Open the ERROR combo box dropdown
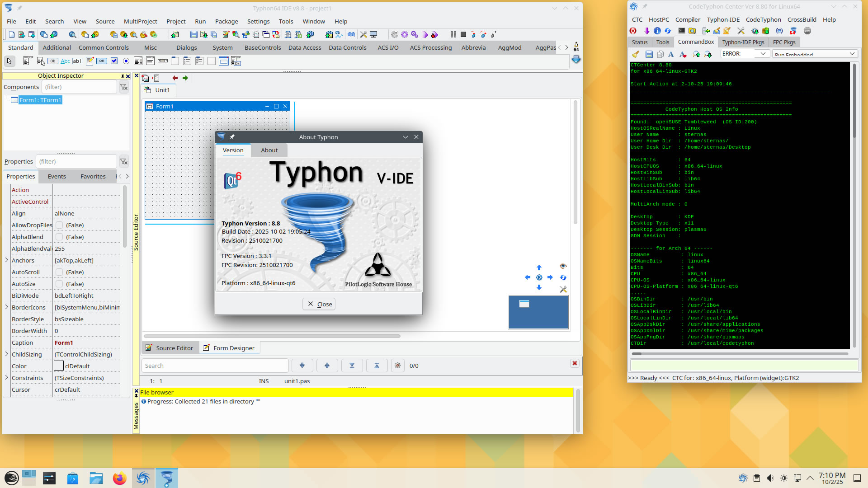868x488 pixels. pos(763,54)
